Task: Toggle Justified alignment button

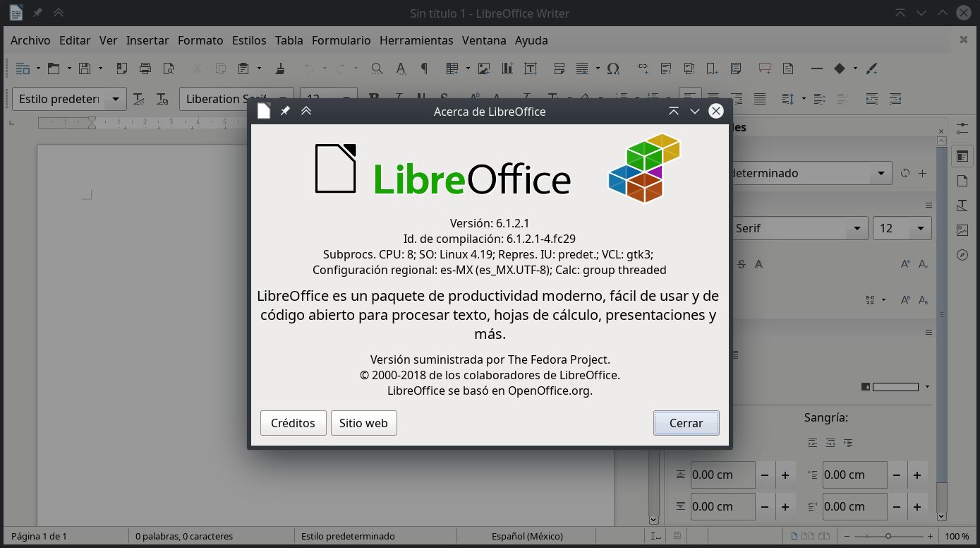Action: (760, 99)
